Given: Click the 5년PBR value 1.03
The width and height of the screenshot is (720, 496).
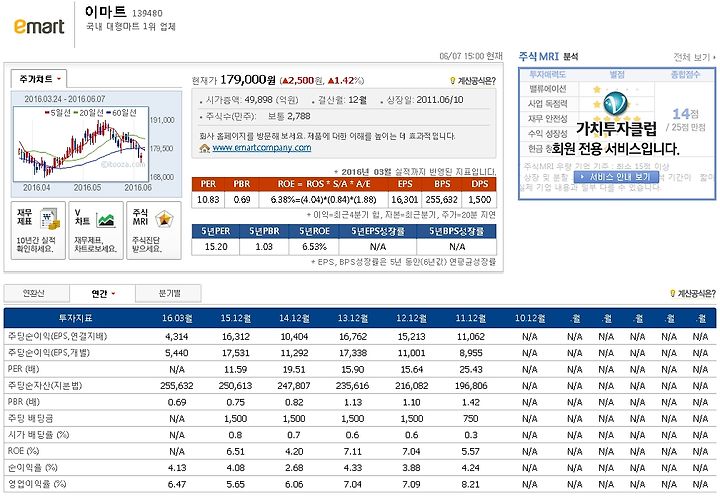Looking at the screenshot, I should (264, 247).
